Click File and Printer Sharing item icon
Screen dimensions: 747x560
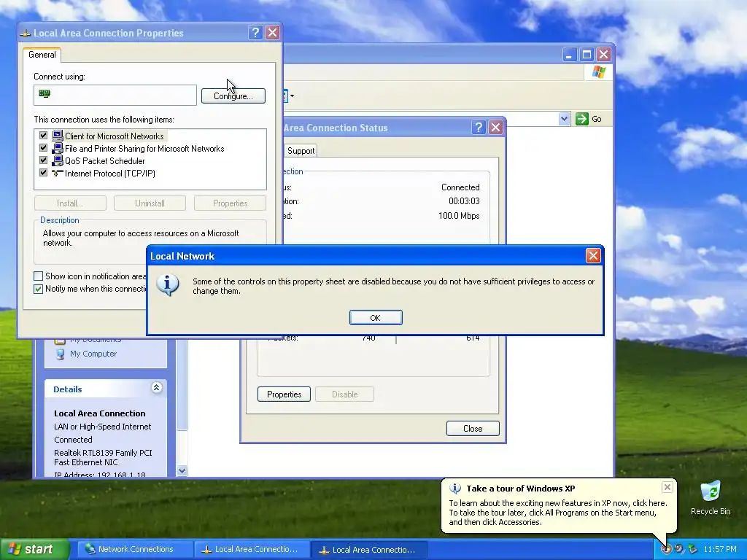coord(57,148)
